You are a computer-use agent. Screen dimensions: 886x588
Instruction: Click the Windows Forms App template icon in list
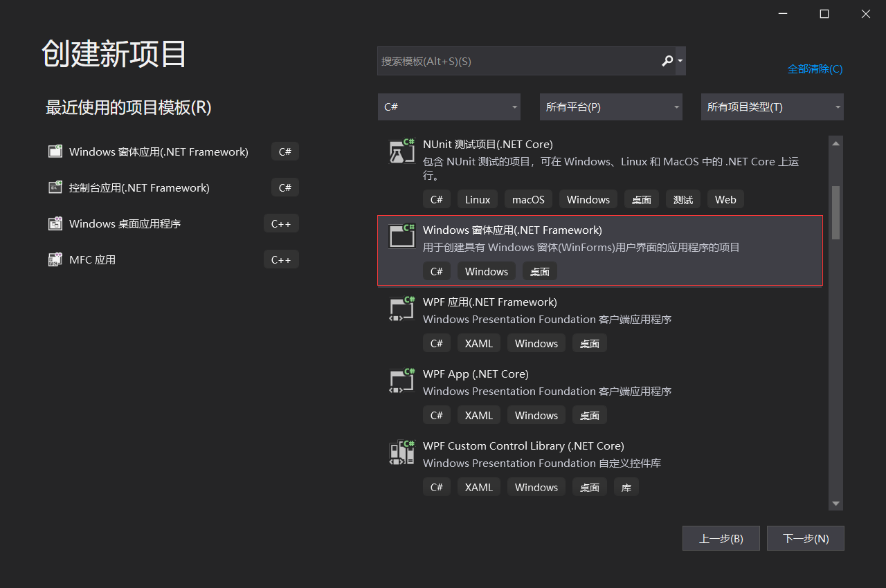401,236
